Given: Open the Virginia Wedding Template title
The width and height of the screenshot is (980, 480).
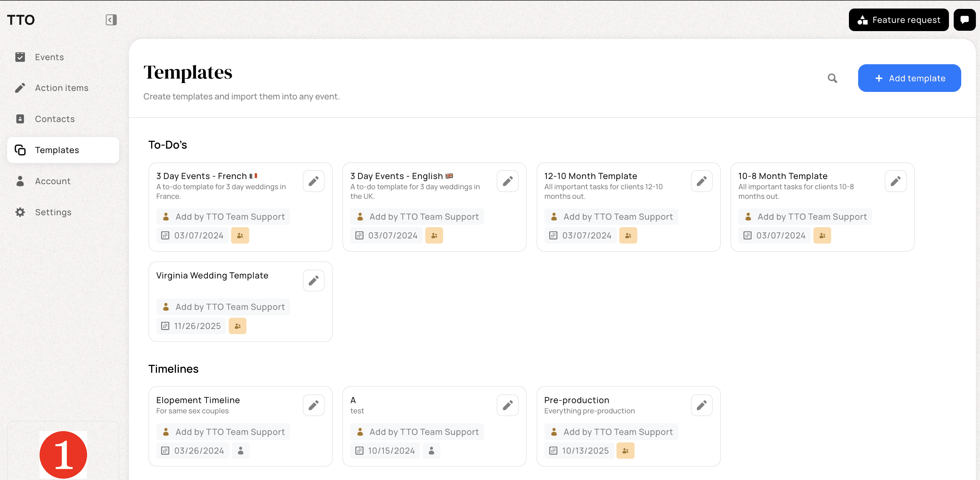Looking at the screenshot, I should tap(212, 275).
